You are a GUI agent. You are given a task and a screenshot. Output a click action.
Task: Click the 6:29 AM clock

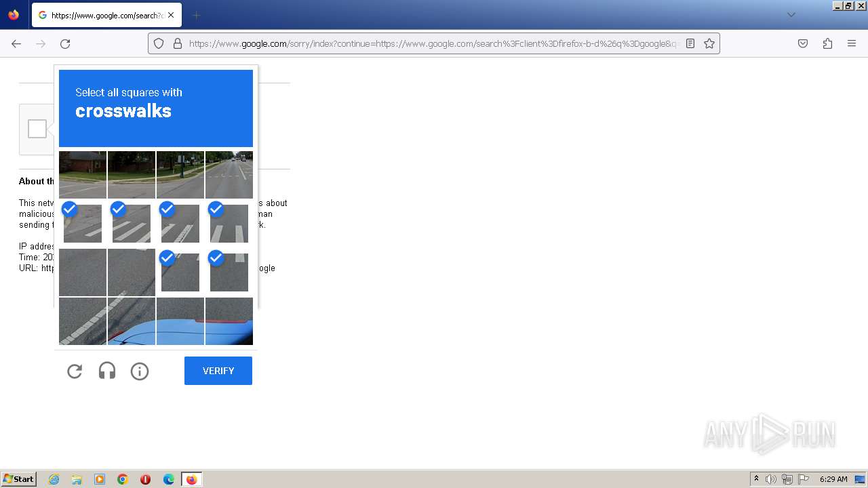(x=833, y=479)
